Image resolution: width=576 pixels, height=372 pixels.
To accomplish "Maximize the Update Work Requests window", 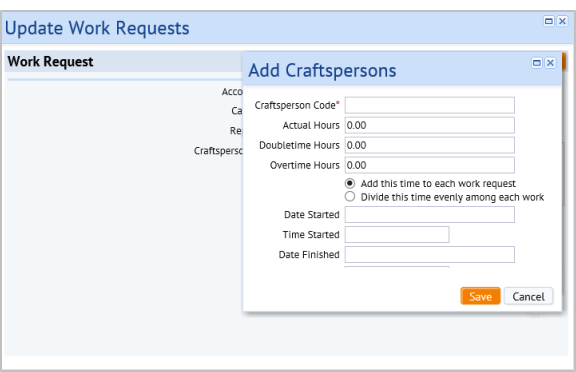I will point(549,21).
